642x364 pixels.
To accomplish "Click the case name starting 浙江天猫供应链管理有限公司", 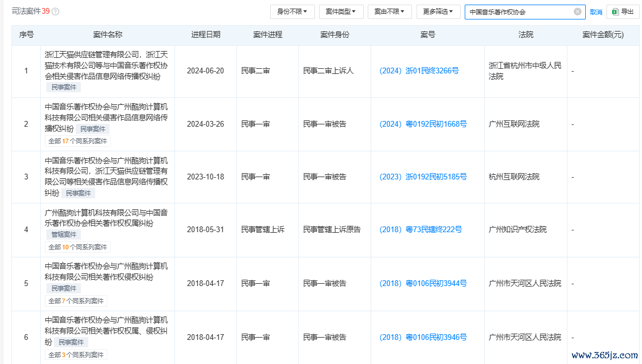I will pyautogui.click(x=106, y=65).
